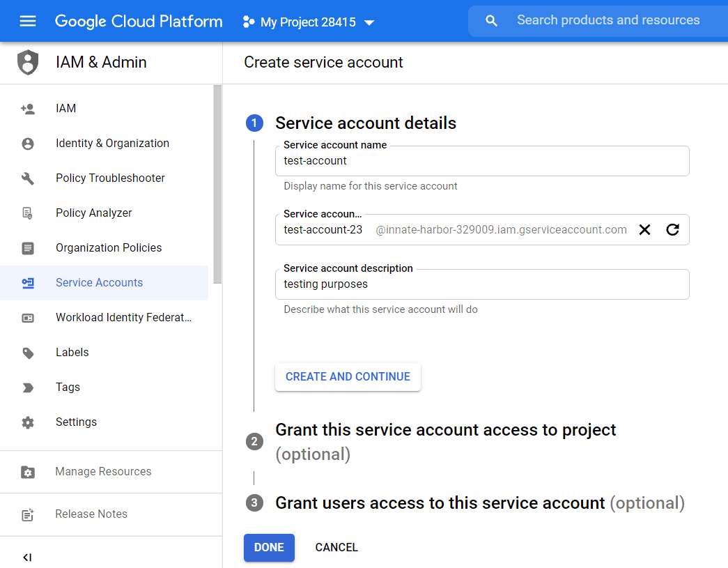Click the Policy Troubleshooter wrench icon
The image size is (728, 568).
click(x=26, y=178)
